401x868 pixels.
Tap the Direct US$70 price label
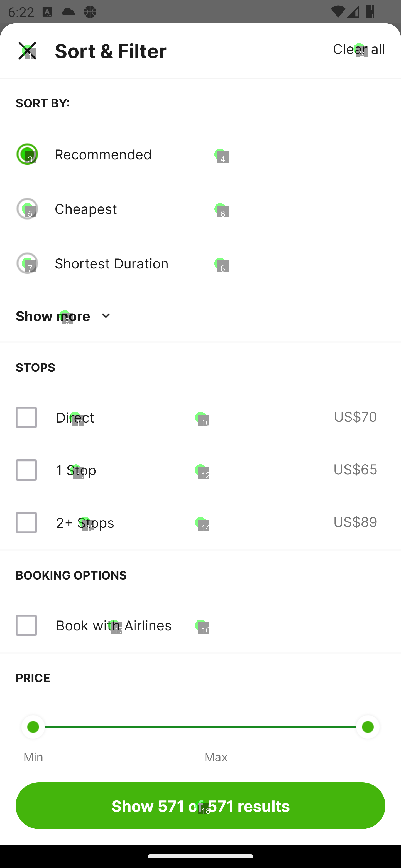pos(355,417)
